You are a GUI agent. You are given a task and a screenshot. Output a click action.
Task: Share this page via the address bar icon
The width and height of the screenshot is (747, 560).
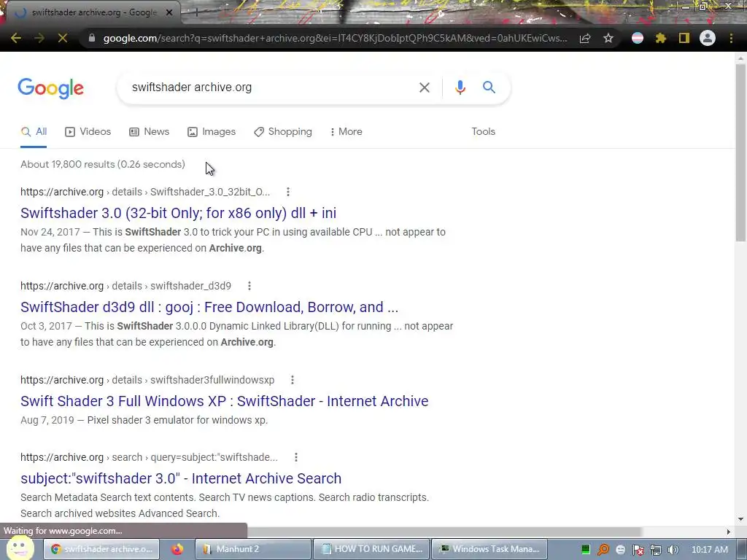tap(585, 38)
